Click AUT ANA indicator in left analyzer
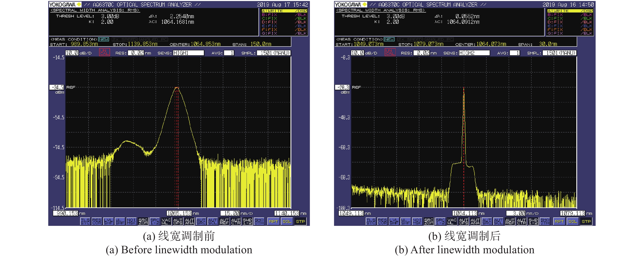The height and width of the screenshot is (258, 644). pyautogui.click(x=189, y=221)
